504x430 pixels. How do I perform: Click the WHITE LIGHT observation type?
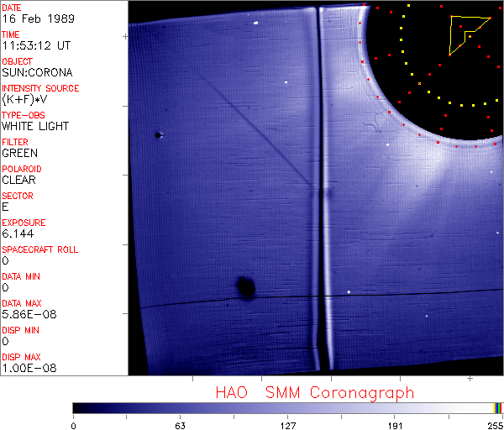coord(35,126)
